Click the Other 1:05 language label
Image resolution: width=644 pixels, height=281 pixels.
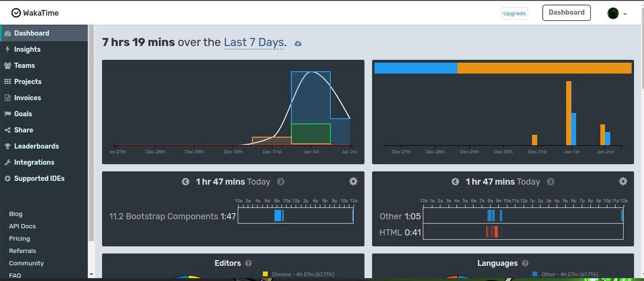(x=400, y=217)
